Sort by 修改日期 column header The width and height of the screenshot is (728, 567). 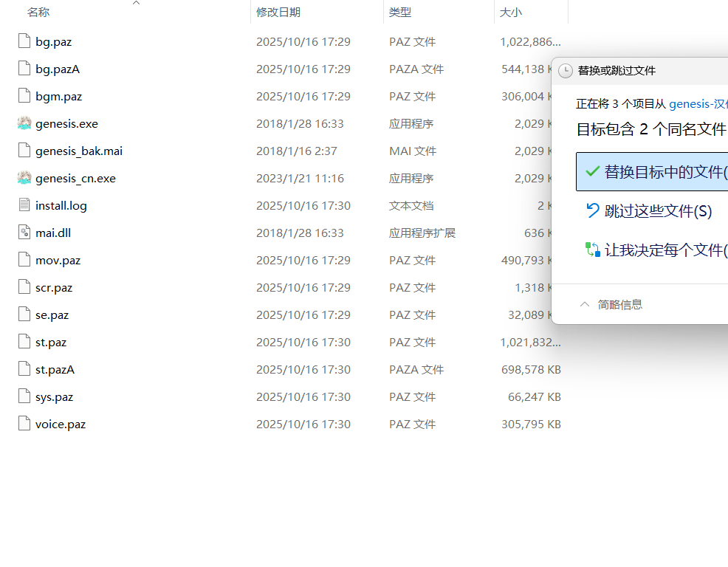[278, 13]
